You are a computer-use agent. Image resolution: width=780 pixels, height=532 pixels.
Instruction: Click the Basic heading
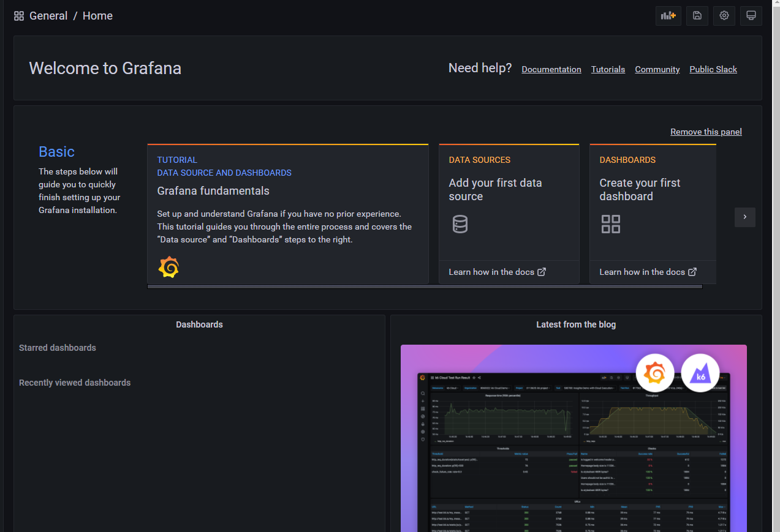pos(56,152)
